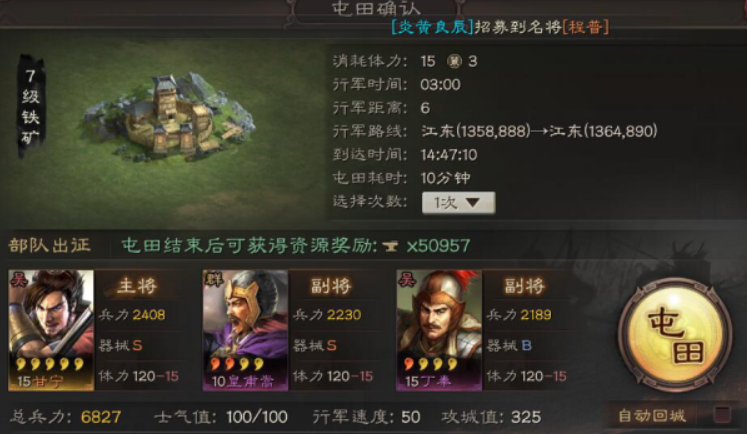Click the 吴 faction badge on 丁奉

(x=407, y=280)
